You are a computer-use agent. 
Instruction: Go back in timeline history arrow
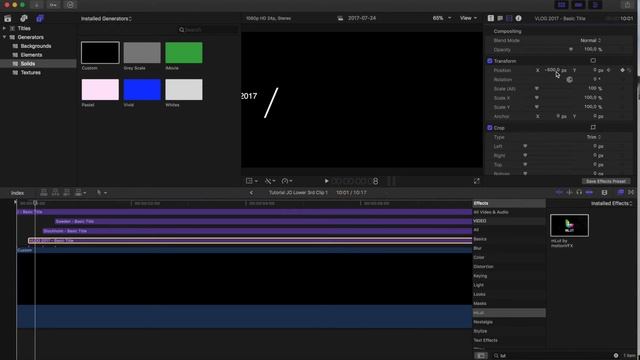[x=251, y=193]
